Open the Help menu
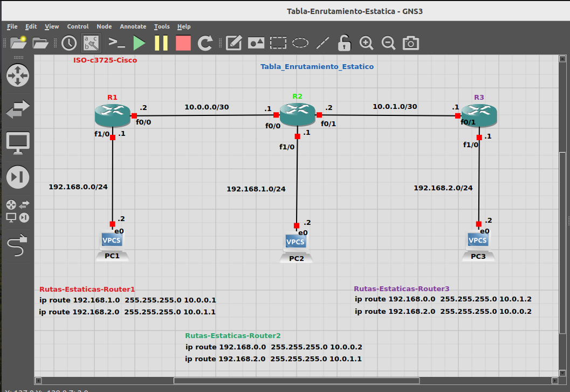The width and height of the screenshot is (570, 392). click(x=184, y=26)
